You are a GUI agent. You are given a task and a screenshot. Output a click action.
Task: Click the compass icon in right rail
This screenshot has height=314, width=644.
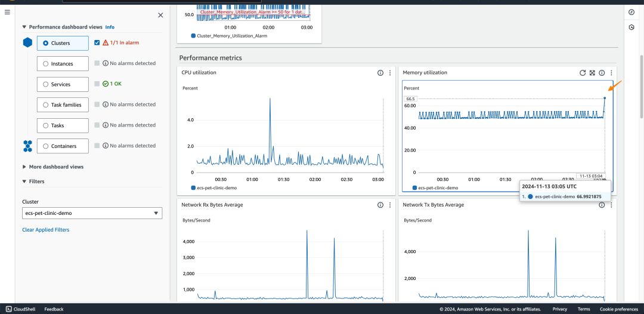pyautogui.click(x=631, y=12)
